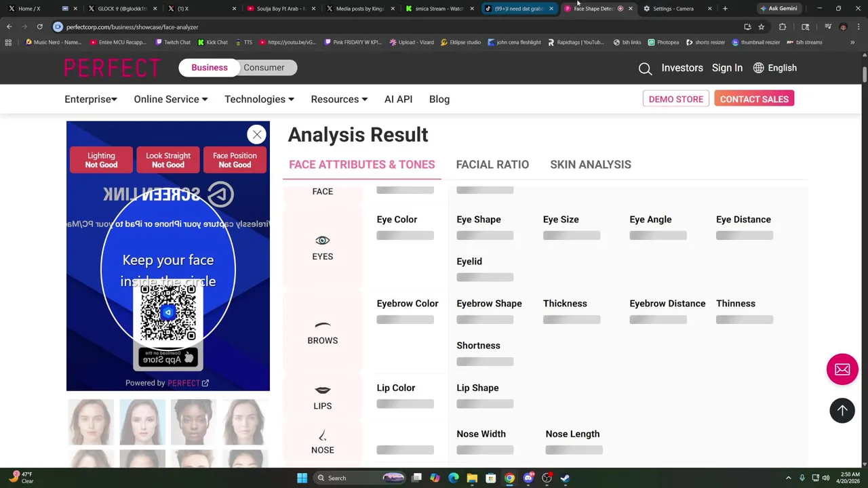Open the Investors link
This screenshot has width=868, height=488.
point(682,68)
